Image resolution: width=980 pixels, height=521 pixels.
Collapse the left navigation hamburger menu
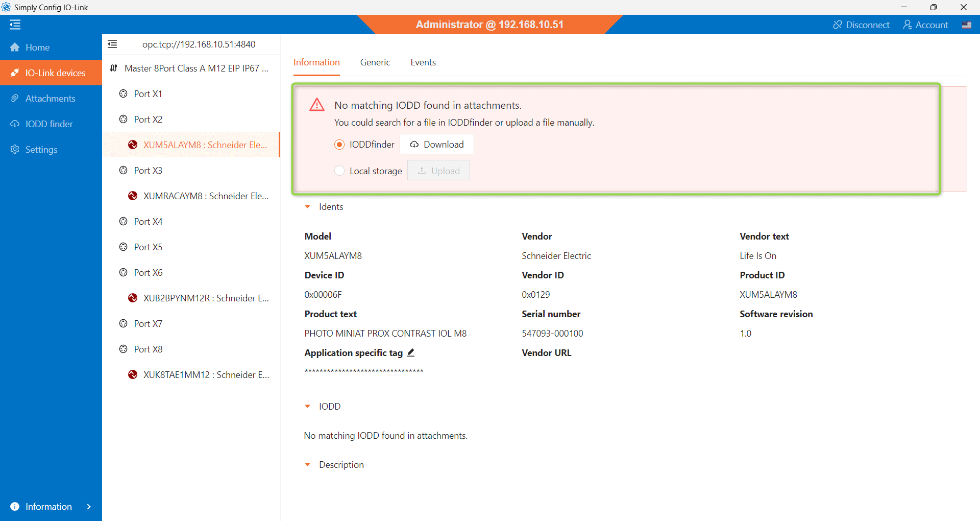coord(15,25)
